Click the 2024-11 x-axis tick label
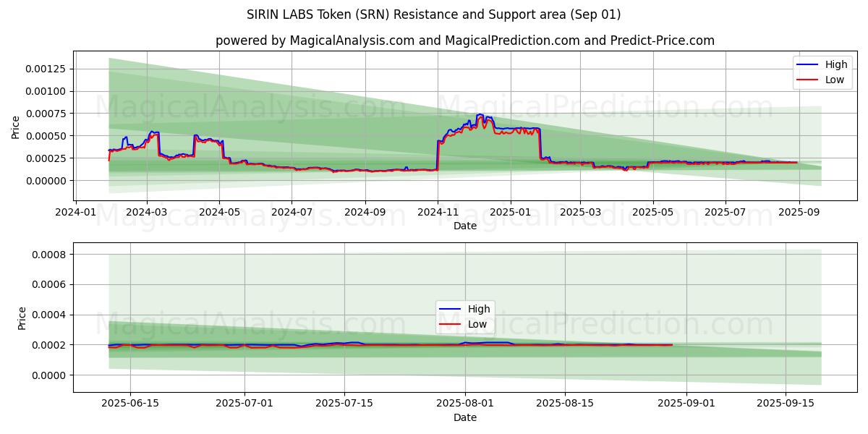This screenshot has width=868, height=434. tap(437, 211)
